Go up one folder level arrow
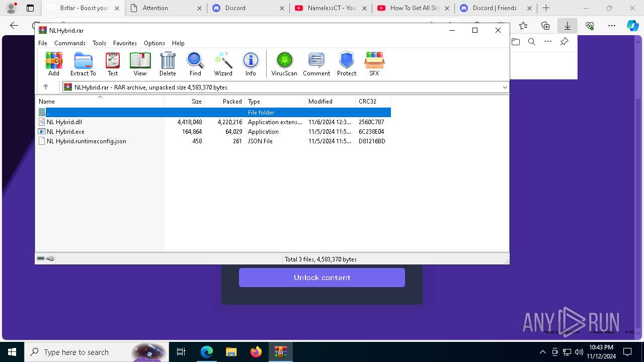This screenshot has height=362, width=644. pyautogui.click(x=46, y=87)
